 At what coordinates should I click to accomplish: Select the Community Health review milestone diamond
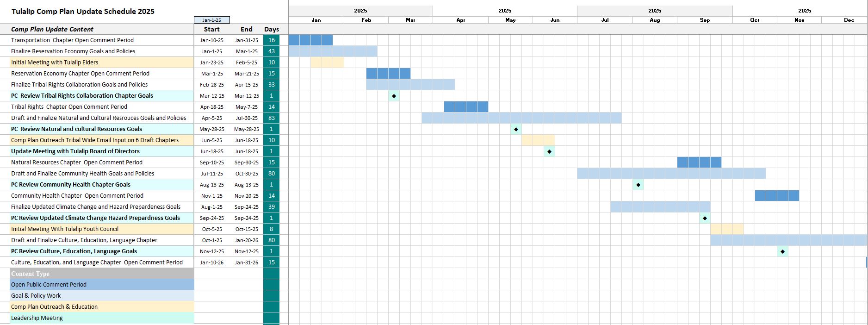638,185
